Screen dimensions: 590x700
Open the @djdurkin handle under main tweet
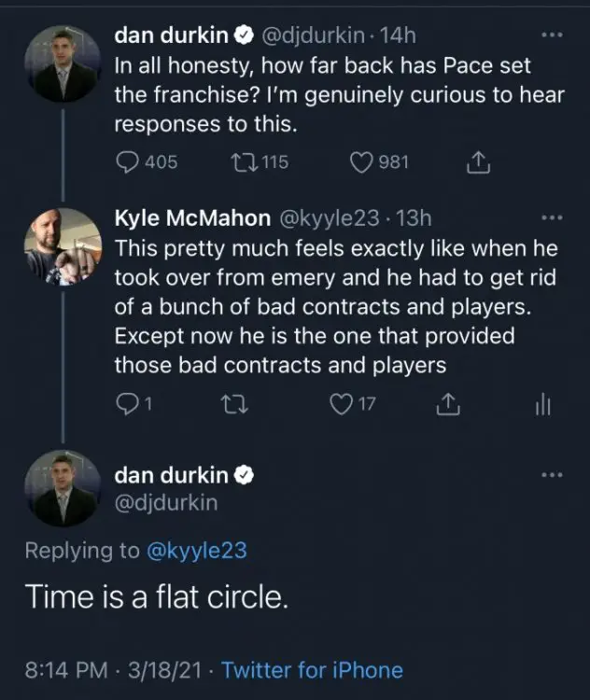pyautogui.click(x=165, y=504)
